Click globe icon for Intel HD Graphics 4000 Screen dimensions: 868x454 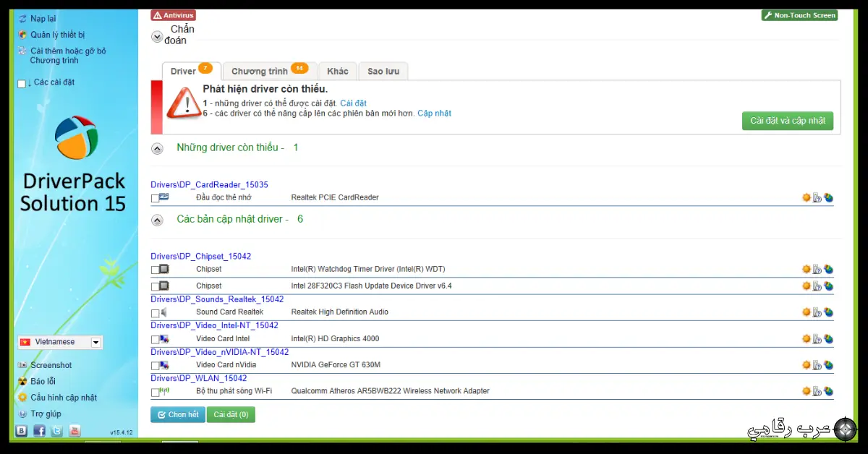[x=829, y=338]
